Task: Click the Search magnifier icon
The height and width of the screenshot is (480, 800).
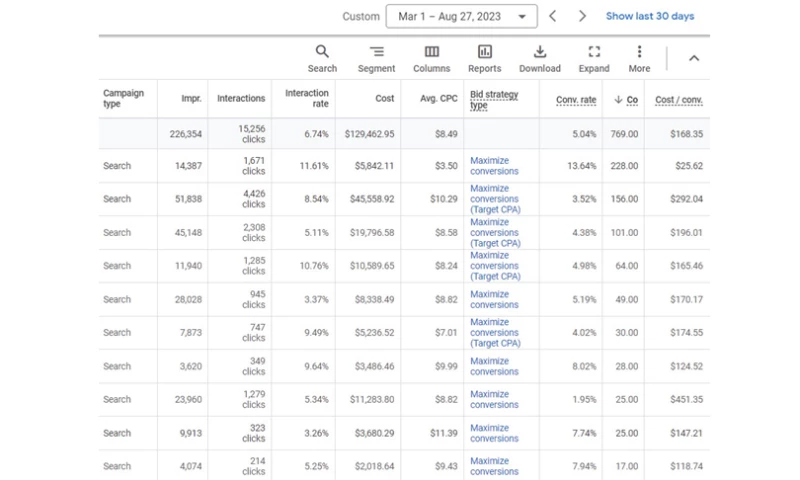Action: 322,52
